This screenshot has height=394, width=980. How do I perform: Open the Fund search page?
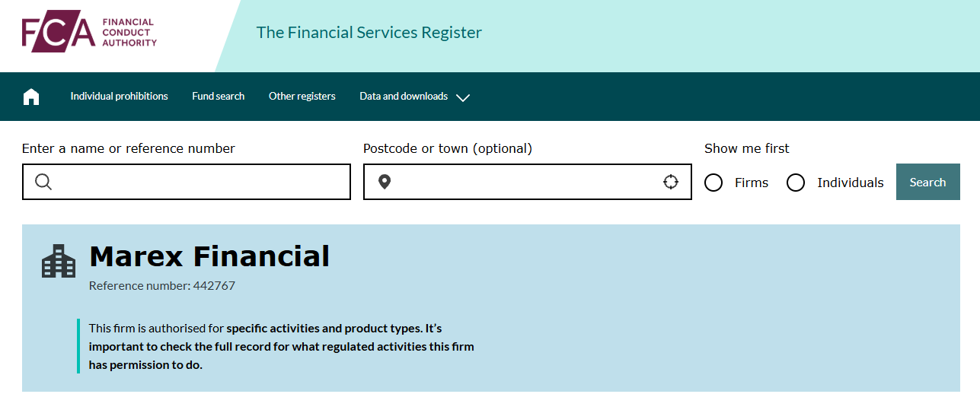tap(218, 97)
